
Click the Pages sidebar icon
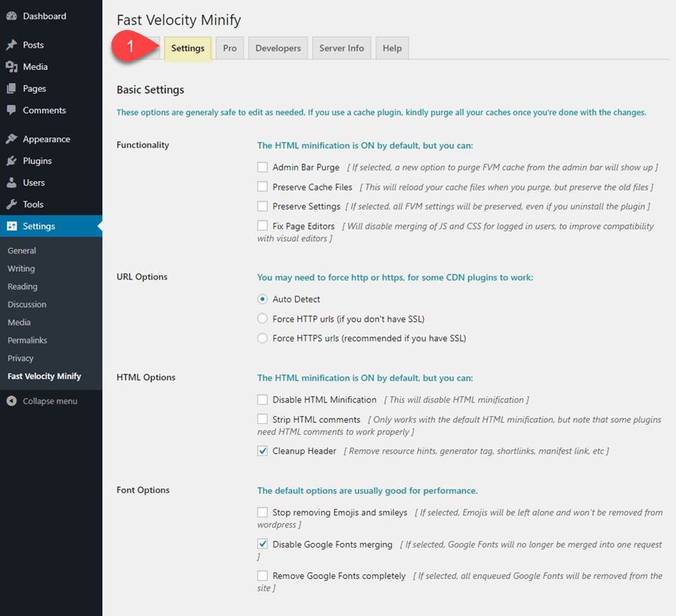12,88
